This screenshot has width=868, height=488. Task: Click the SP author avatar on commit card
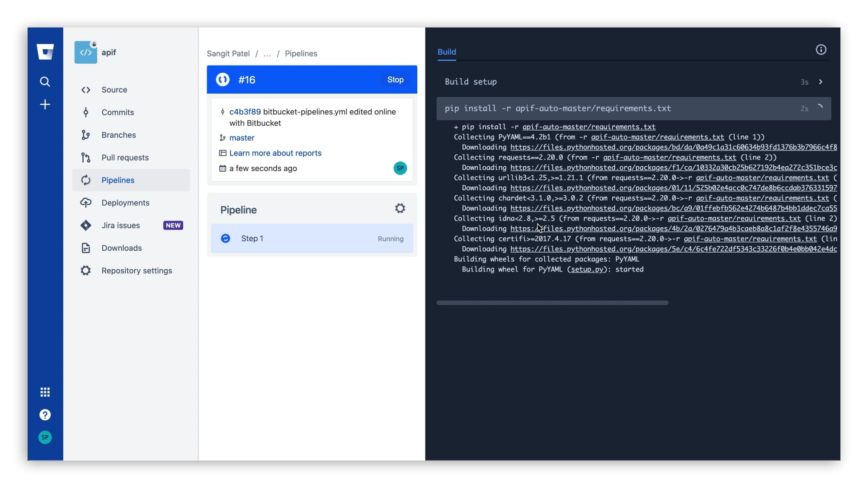pyautogui.click(x=400, y=168)
